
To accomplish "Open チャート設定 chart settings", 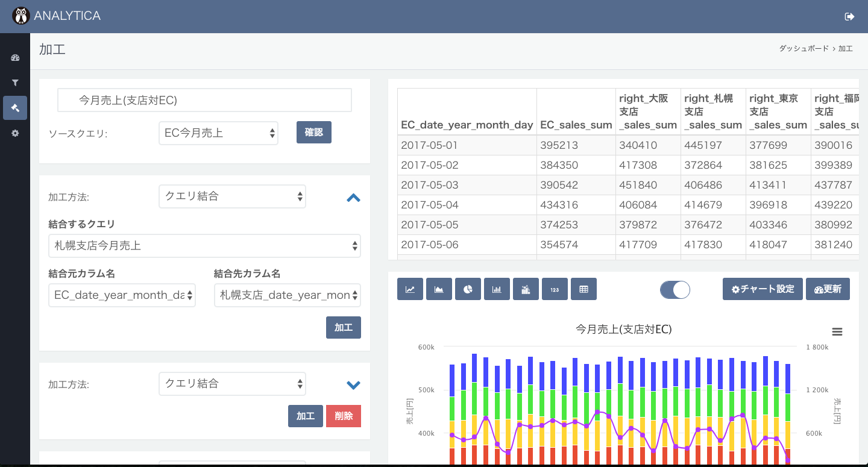I will pyautogui.click(x=763, y=289).
